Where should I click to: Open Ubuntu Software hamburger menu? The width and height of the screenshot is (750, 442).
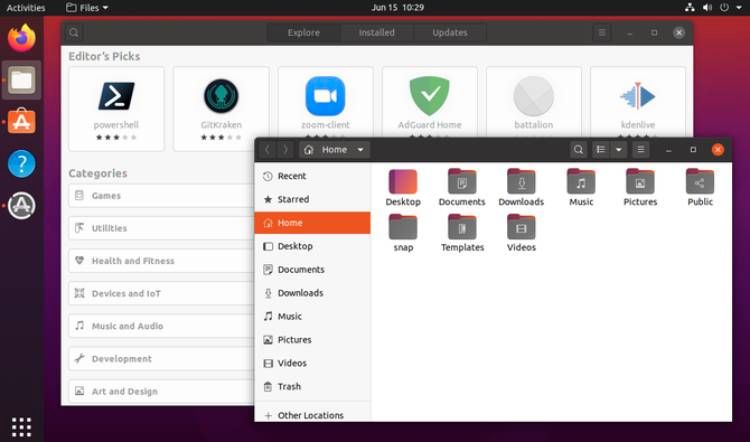(602, 33)
